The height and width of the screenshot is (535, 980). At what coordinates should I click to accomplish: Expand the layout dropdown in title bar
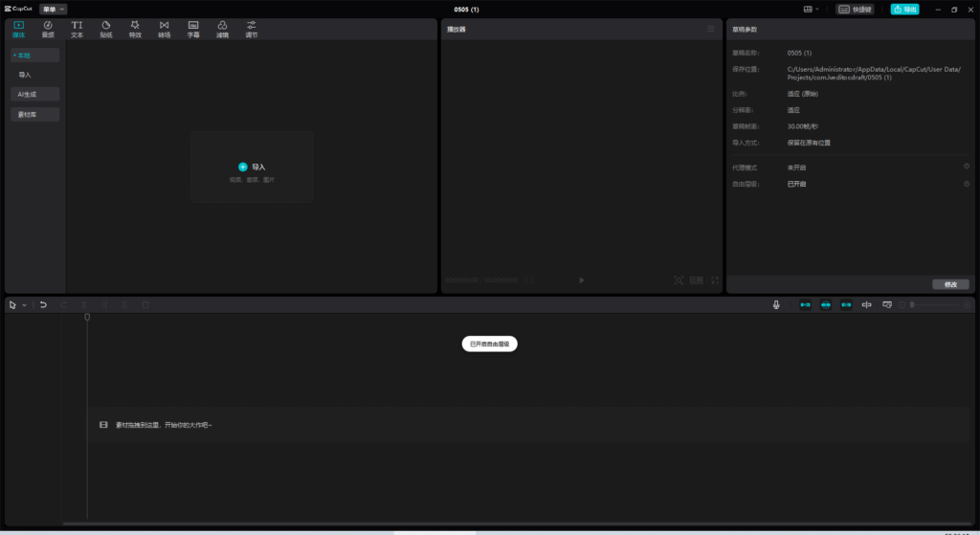click(x=812, y=9)
